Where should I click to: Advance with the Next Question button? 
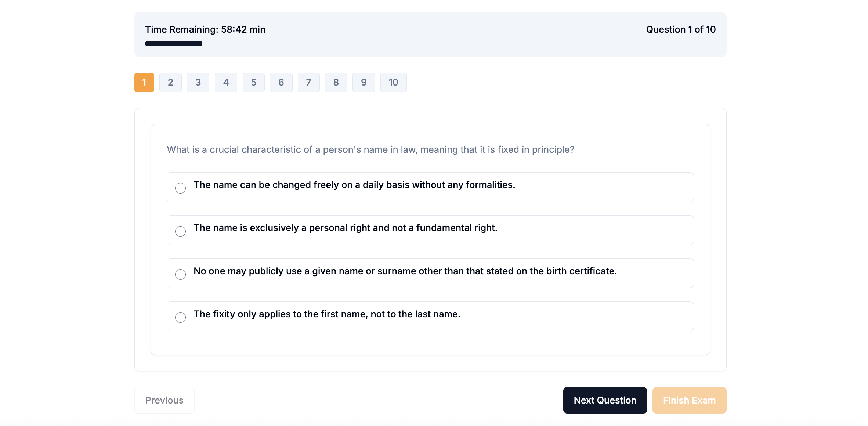pos(605,400)
